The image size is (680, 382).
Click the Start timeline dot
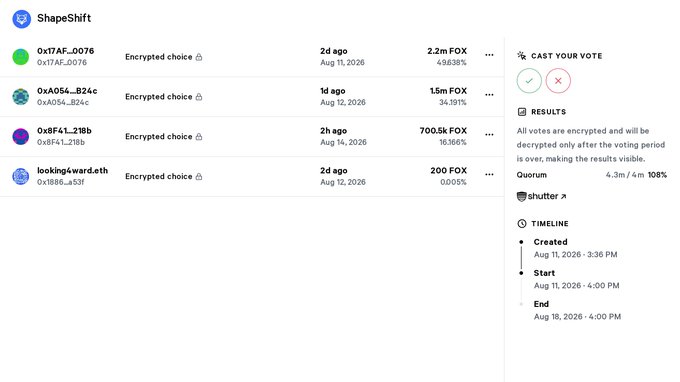click(x=521, y=273)
